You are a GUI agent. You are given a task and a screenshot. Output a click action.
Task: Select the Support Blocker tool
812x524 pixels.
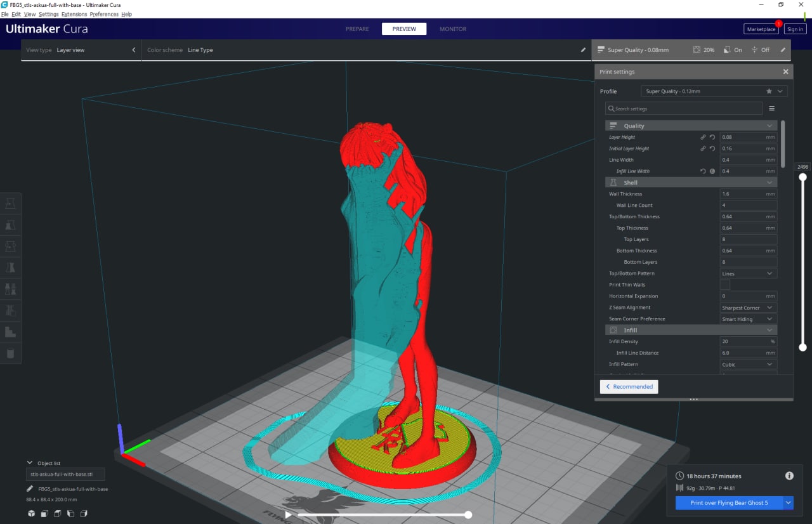tap(10, 311)
